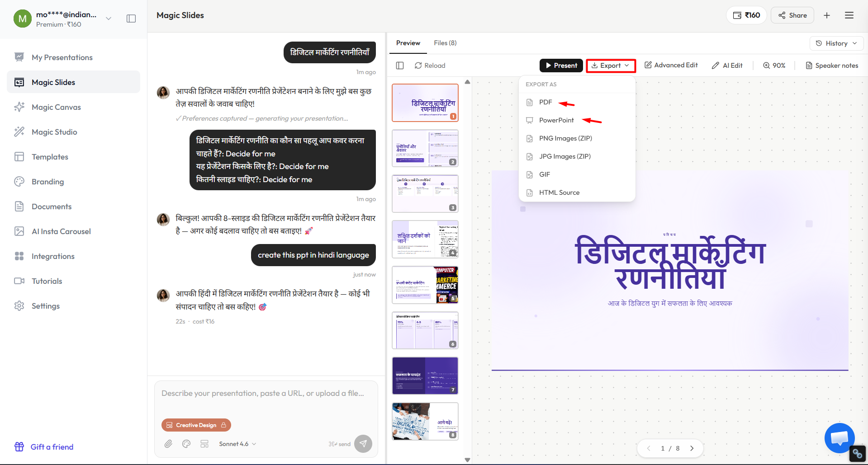The image size is (868, 465).
Task: Click the thumbnail list scroll-up arrow
Action: click(x=467, y=82)
